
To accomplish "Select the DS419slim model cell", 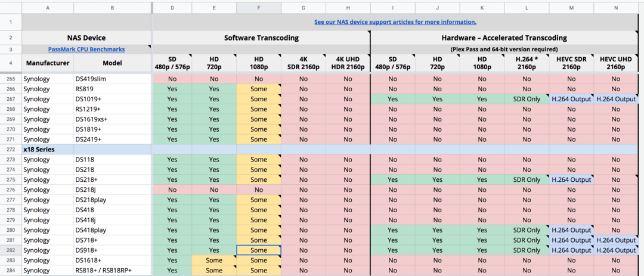I will [112, 79].
